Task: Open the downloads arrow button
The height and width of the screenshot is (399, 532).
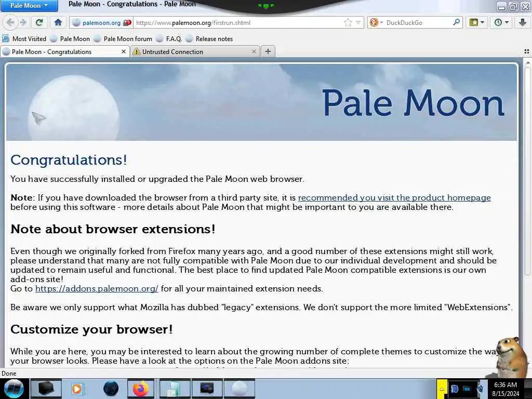Action: pos(523,23)
